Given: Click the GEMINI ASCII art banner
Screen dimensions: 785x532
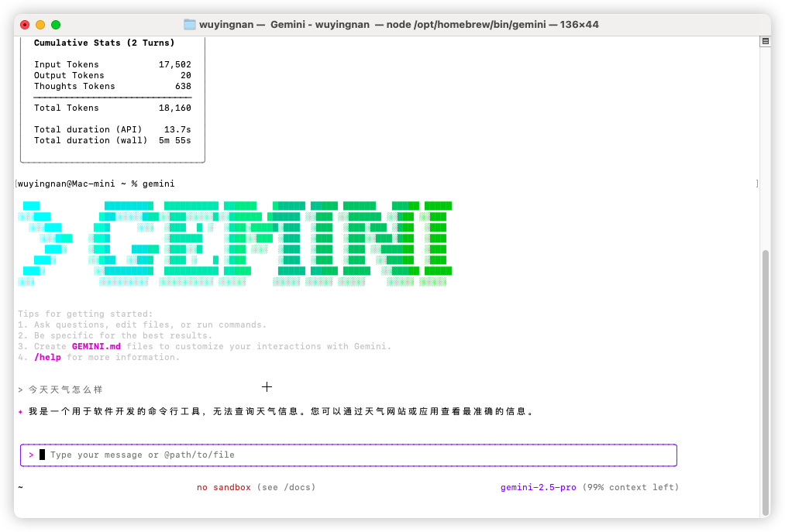Looking at the screenshot, I should coord(232,244).
